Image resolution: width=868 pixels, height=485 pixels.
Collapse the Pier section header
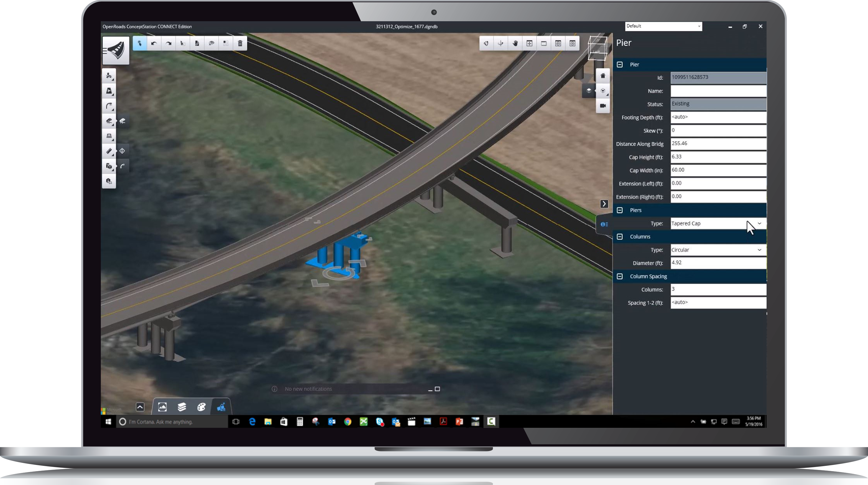pyautogui.click(x=620, y=64)
